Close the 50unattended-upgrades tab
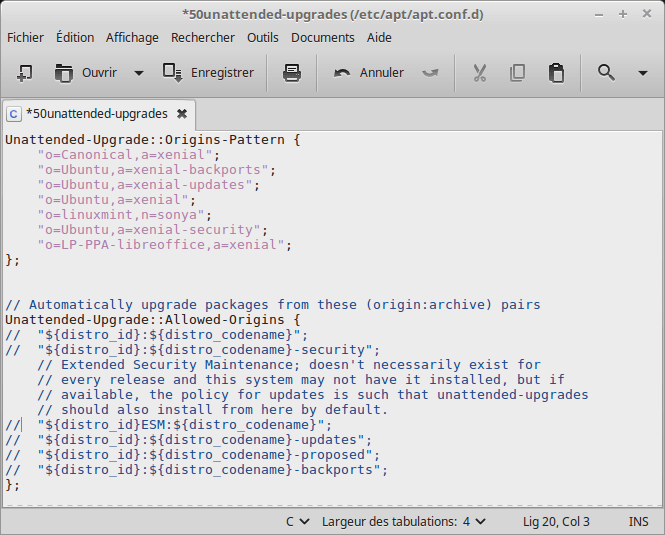This screenshot has width=665, height=535. 182,114
